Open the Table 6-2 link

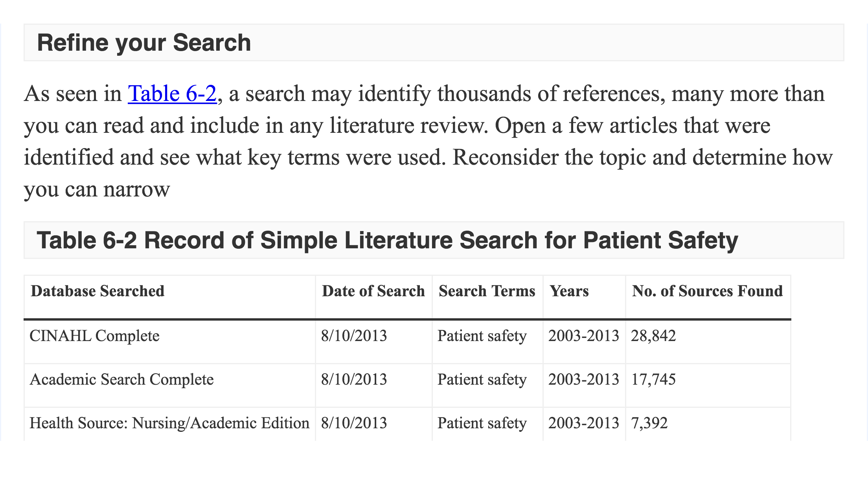pyautogui.click(x=172, y=94)
